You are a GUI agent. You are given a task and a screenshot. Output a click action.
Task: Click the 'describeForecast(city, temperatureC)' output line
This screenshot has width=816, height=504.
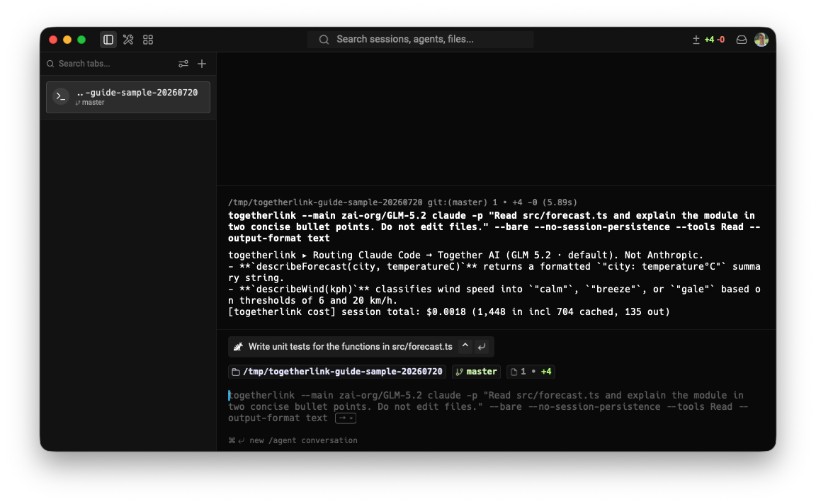[x=494, y=272]
